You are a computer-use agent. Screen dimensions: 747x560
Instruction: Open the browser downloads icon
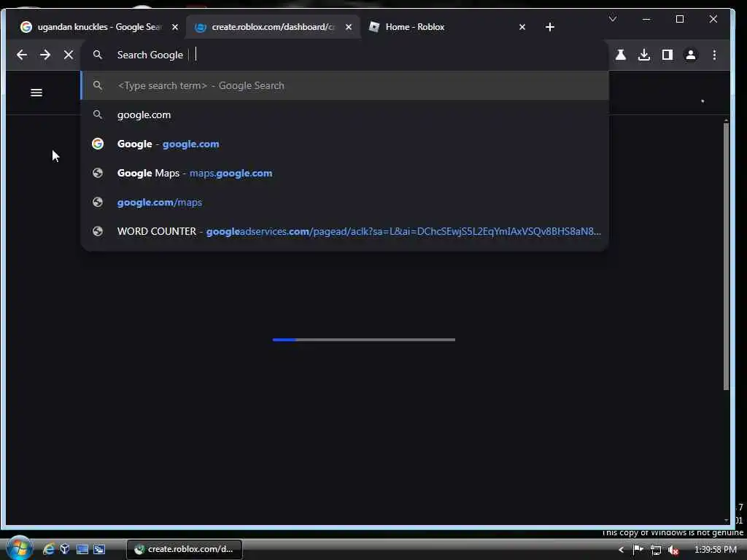[643, 55]
